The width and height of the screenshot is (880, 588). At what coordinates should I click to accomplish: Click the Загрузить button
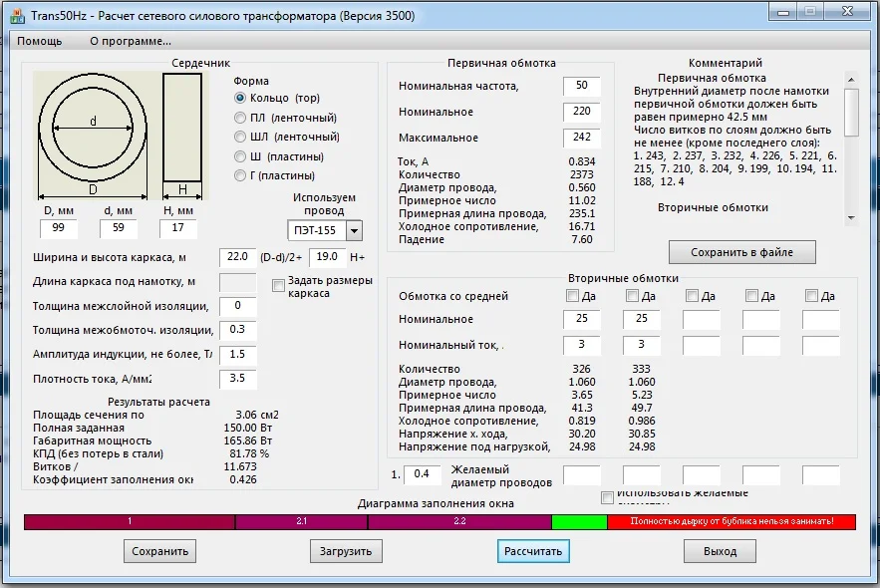click(345, 551)
